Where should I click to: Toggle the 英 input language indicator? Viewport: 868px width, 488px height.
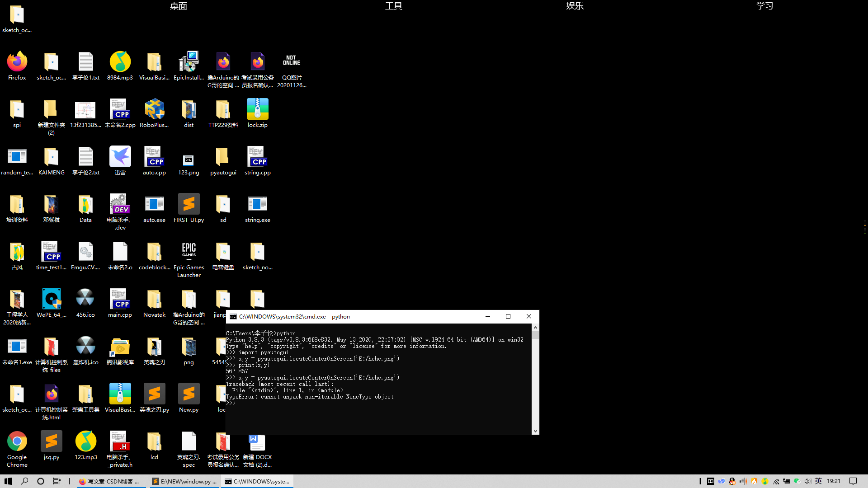tap(818, 481)
